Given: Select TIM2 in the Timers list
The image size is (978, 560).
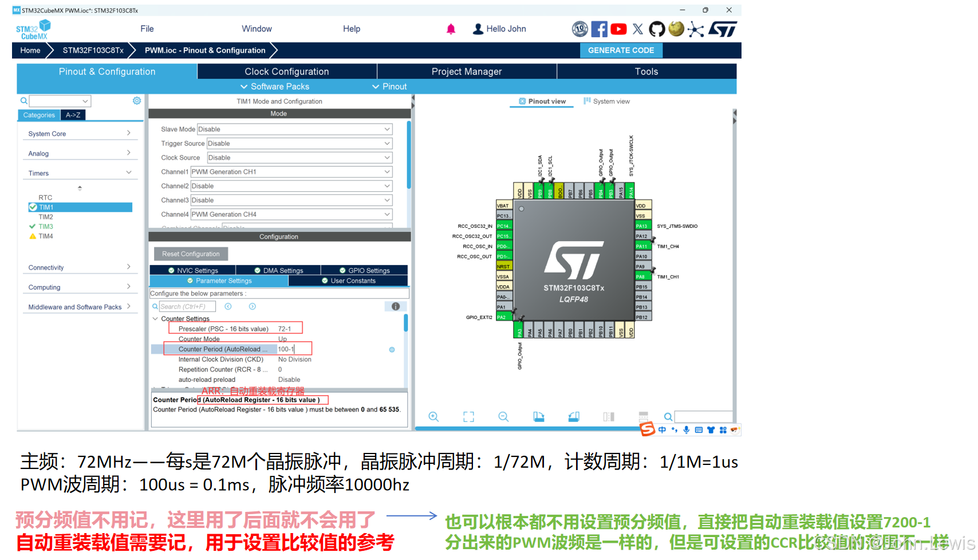Looking at the screenshot, I should pos(46,217).
